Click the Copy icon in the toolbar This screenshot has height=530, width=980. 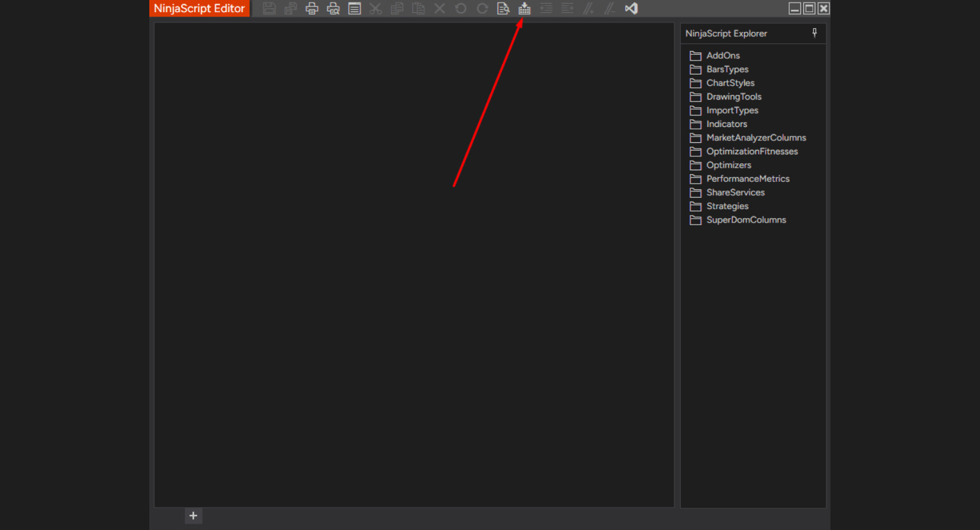tap(397, 8)
